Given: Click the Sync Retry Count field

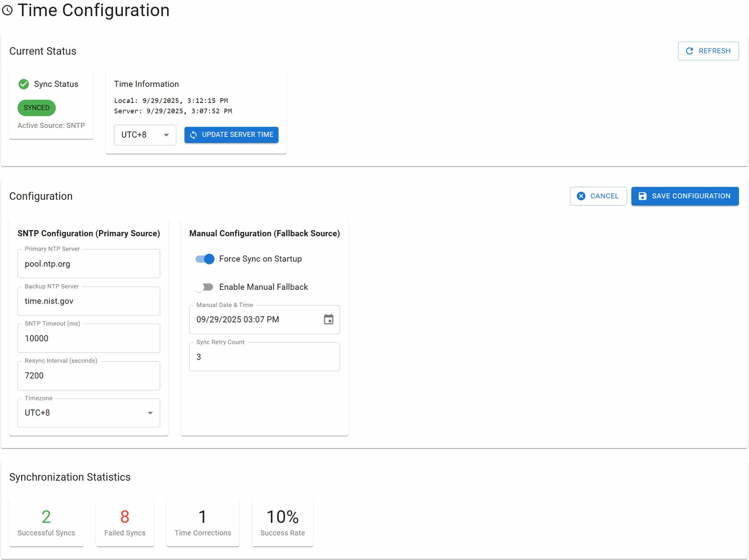Looking at the screenshot, I should (264, 357).
